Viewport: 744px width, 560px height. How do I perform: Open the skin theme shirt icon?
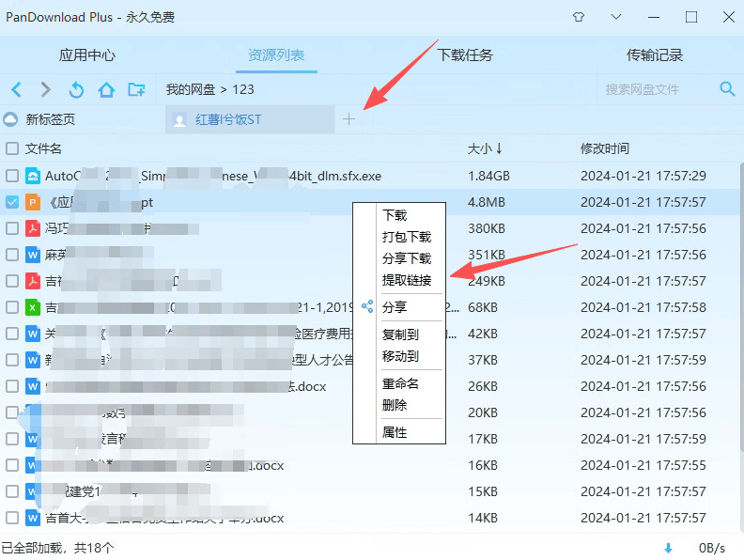tap(579, 17)
